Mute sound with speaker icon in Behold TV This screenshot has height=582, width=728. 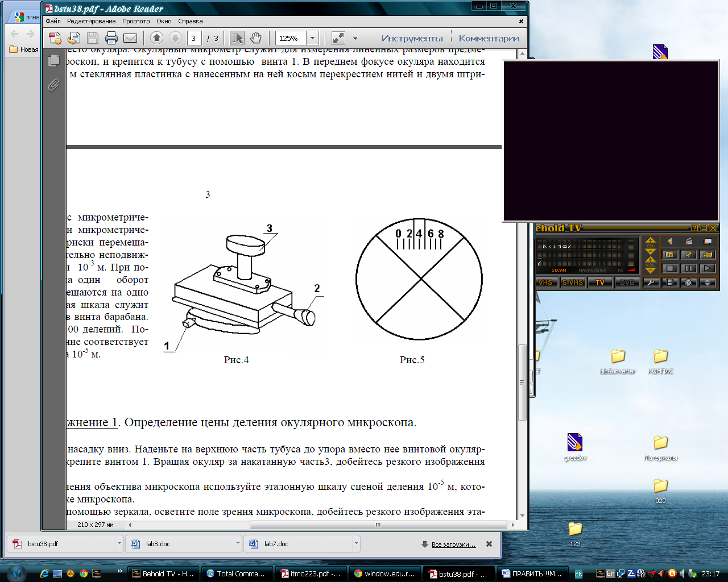[x=670, y=241]
